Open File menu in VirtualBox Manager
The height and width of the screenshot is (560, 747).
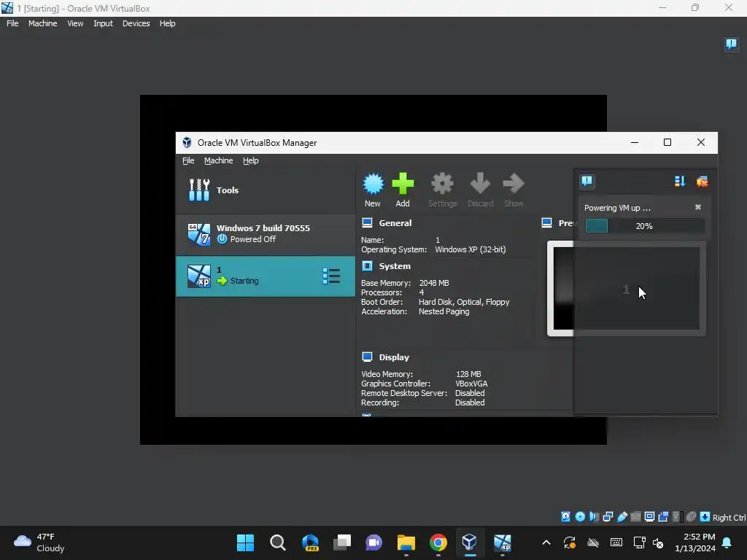point(188,160)
